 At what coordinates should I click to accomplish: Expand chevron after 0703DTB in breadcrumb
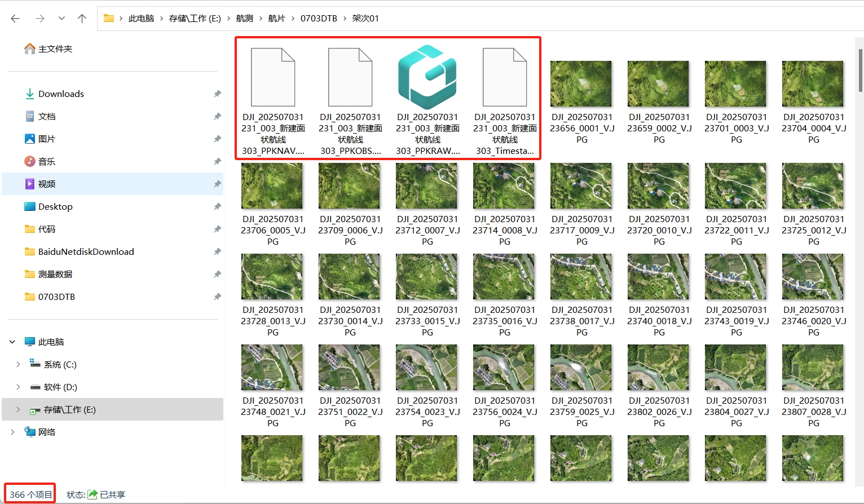[345, 19]
